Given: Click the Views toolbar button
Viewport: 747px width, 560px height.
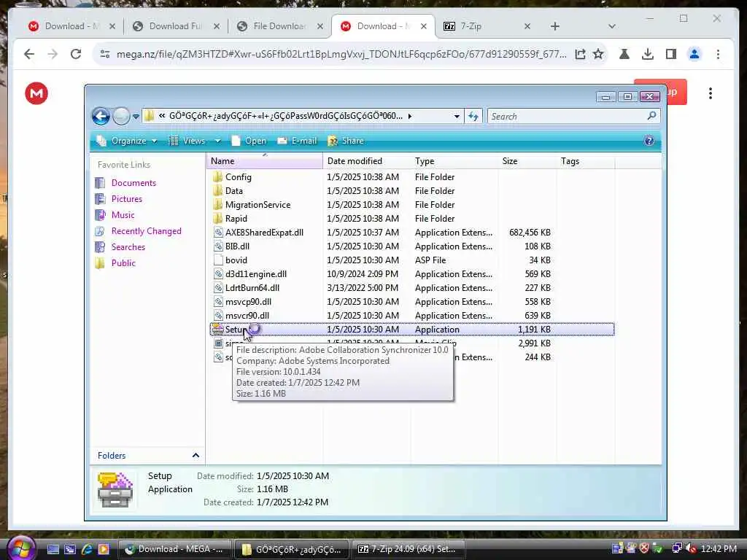Looking at the screenshot, I should coord(187,141).
